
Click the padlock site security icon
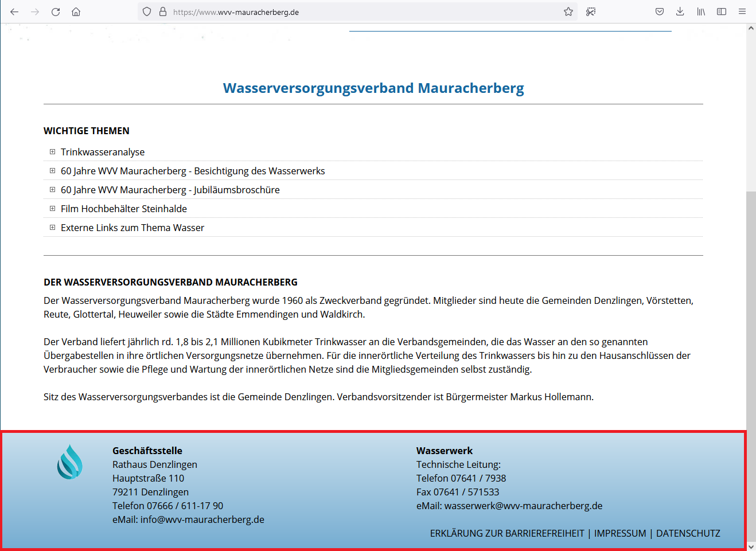pyautogui.click(x=163, y=11)
